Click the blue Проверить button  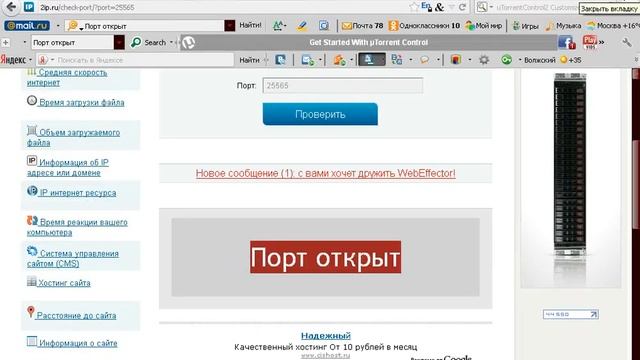click(320, 114)
